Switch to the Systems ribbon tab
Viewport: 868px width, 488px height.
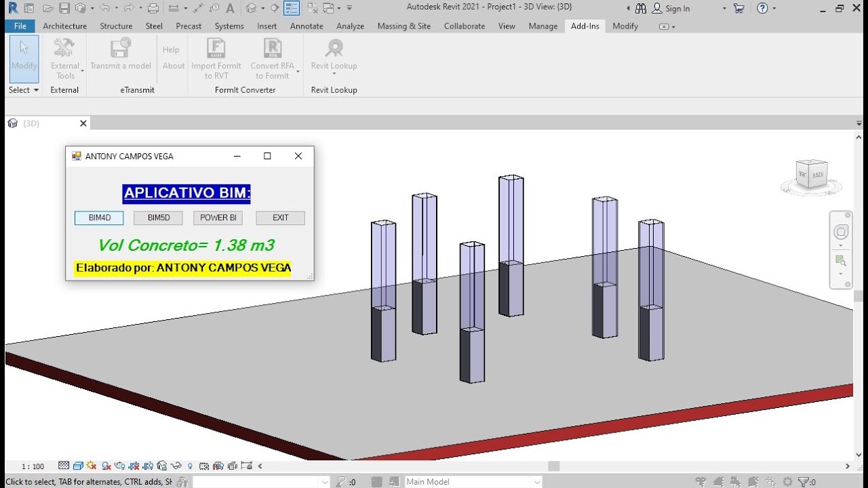[229, 26]
